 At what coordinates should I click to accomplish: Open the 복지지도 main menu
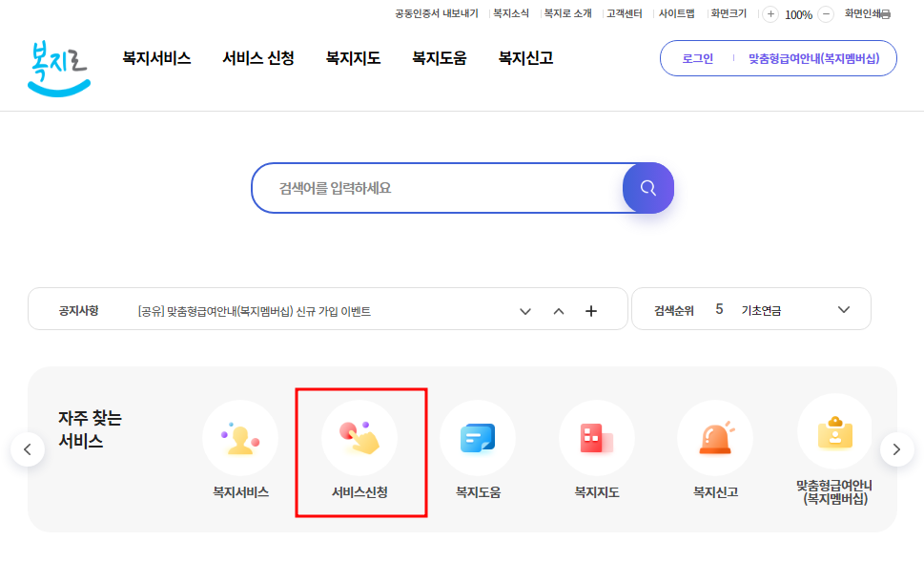(353, 58)
